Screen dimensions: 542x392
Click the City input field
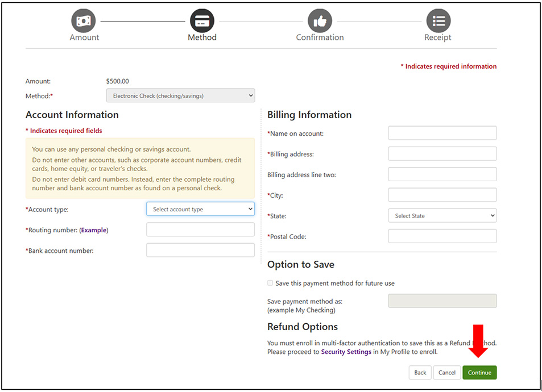coord(442,195)
